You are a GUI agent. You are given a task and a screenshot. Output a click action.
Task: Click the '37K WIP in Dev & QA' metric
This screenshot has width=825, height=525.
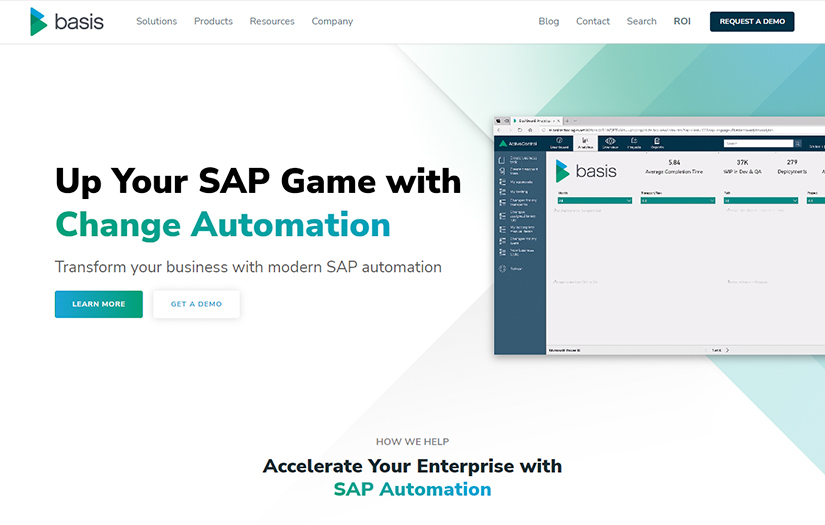[x=742, y=167]
